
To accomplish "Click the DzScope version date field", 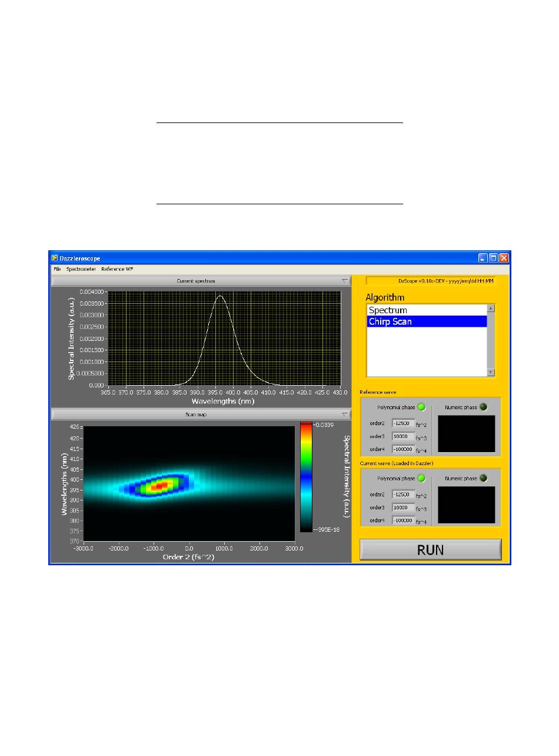I will click(431, 281).
